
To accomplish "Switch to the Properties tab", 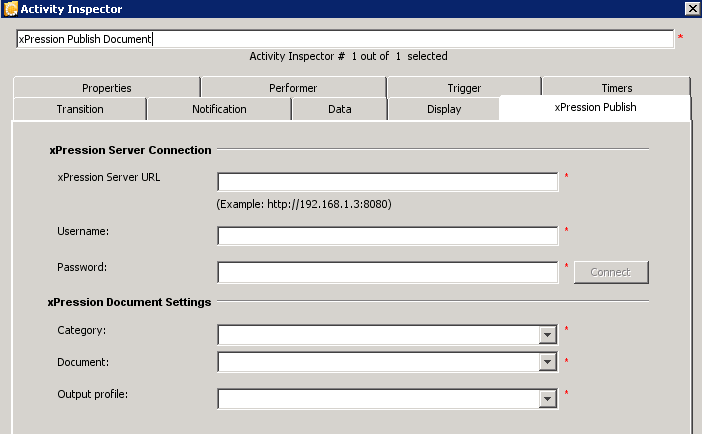I will click(106, 88).
